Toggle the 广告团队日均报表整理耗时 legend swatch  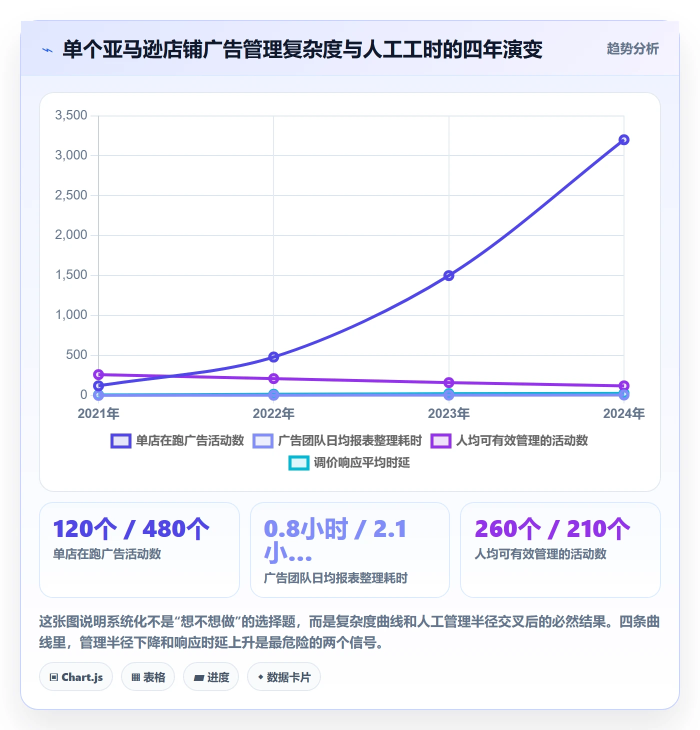(263, 440)
